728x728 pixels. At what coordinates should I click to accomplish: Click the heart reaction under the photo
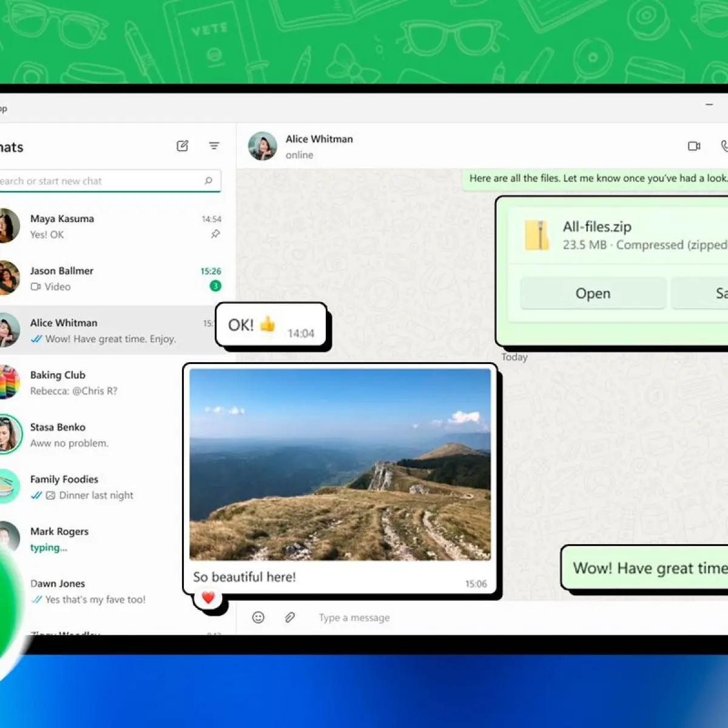tap(208, 598)
